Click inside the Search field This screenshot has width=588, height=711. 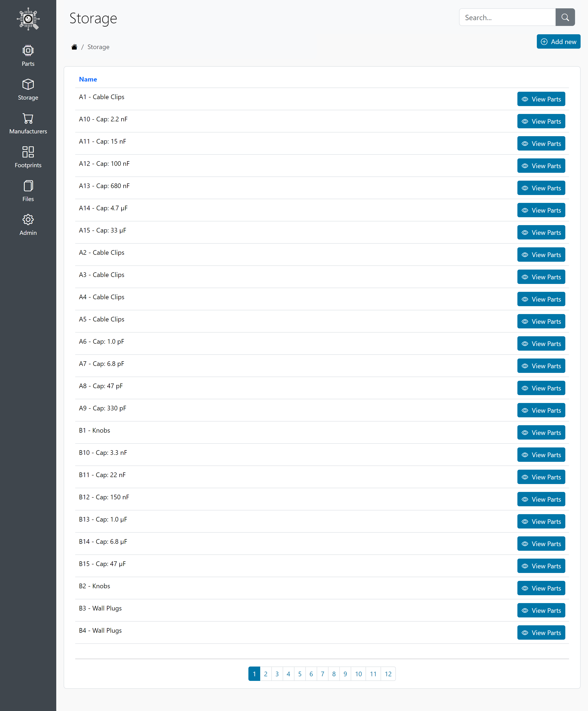[507, 17]
